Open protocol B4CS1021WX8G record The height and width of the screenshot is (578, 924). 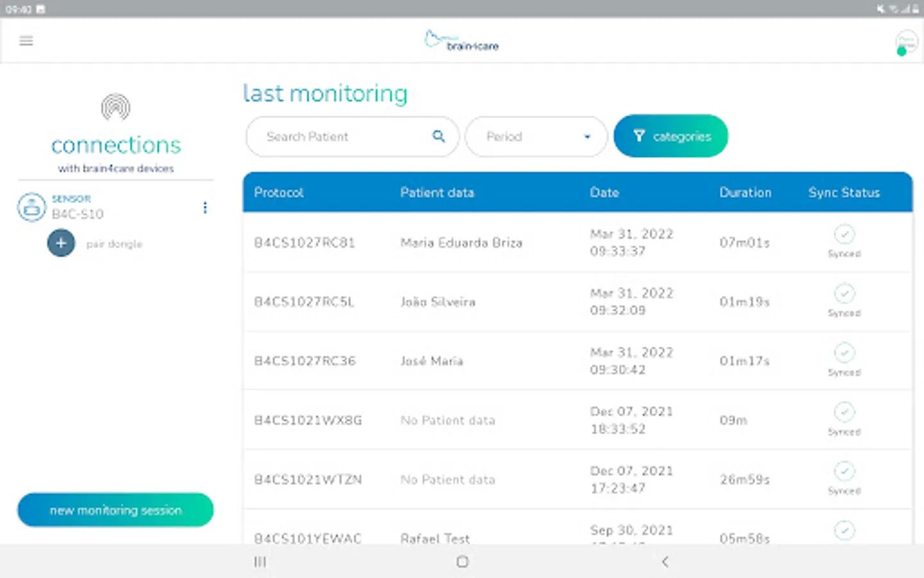(308, 421)
